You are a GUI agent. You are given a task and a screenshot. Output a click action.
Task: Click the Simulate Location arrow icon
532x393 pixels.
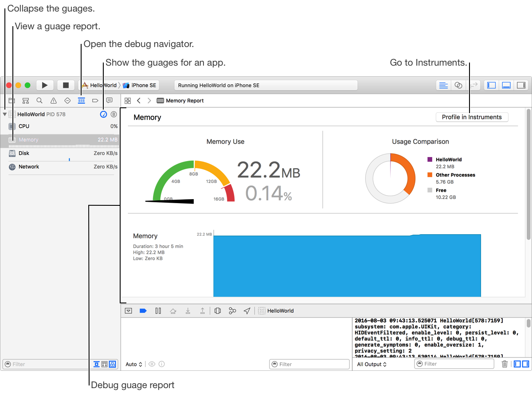(247, 311)
